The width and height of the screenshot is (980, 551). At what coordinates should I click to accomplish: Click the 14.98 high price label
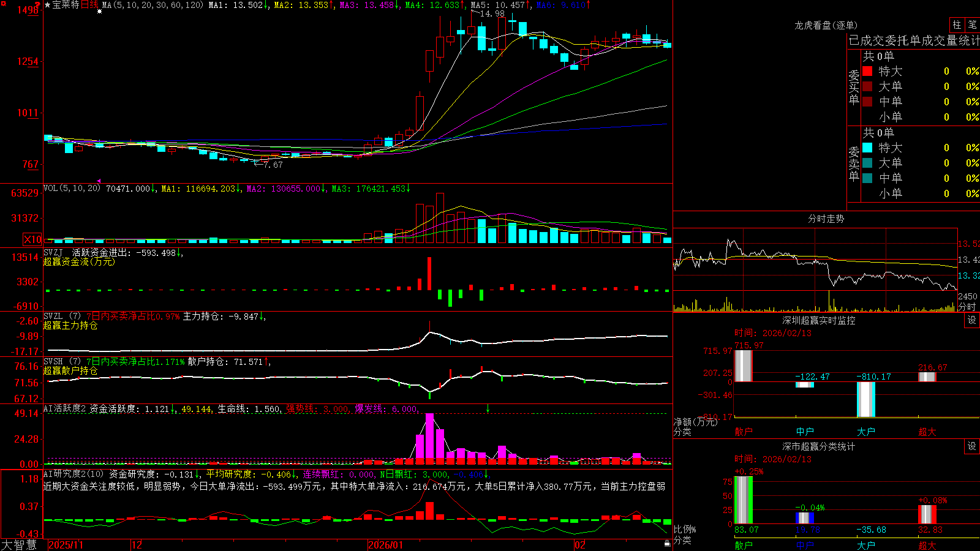492,13
